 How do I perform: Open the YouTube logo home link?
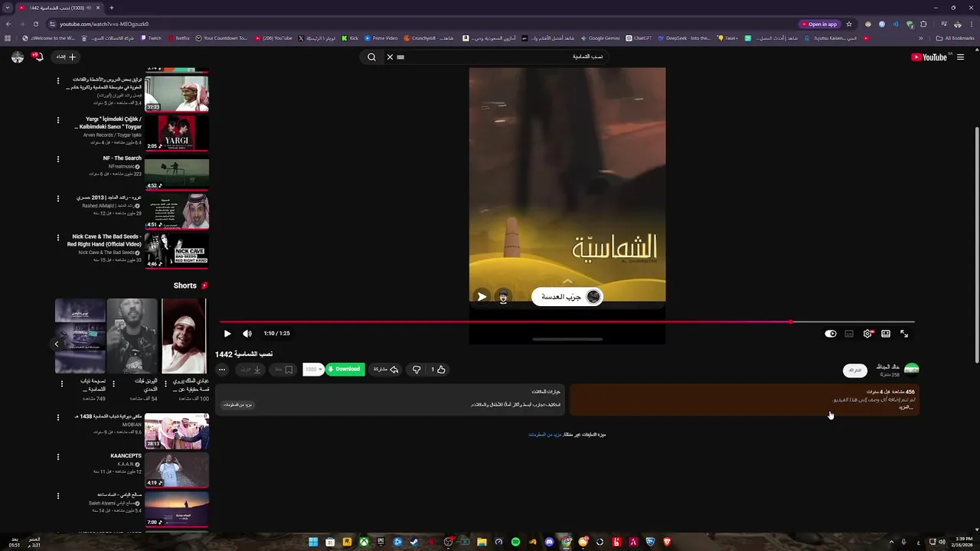[x=927, y=57]
